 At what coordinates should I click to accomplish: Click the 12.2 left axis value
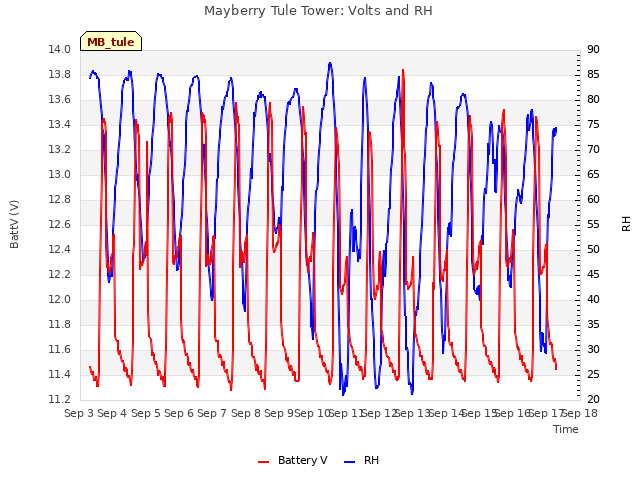pyautogui.click(x=60, y=274)
